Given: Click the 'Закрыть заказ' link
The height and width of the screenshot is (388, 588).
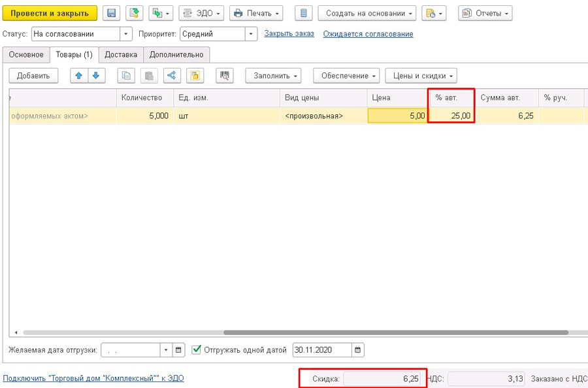Looking at the screenshot, I should 289,34.
